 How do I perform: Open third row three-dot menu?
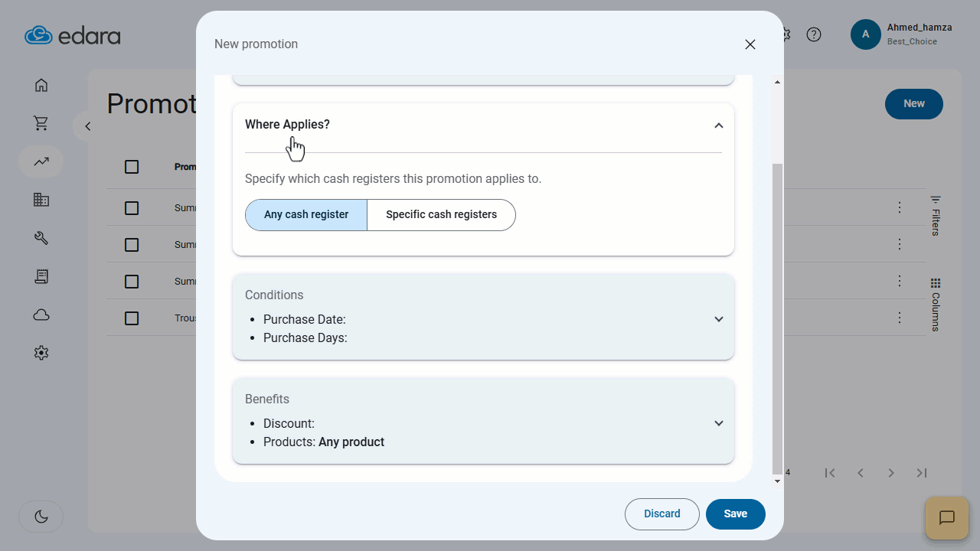pyautogui.click(x=900, y=281)
